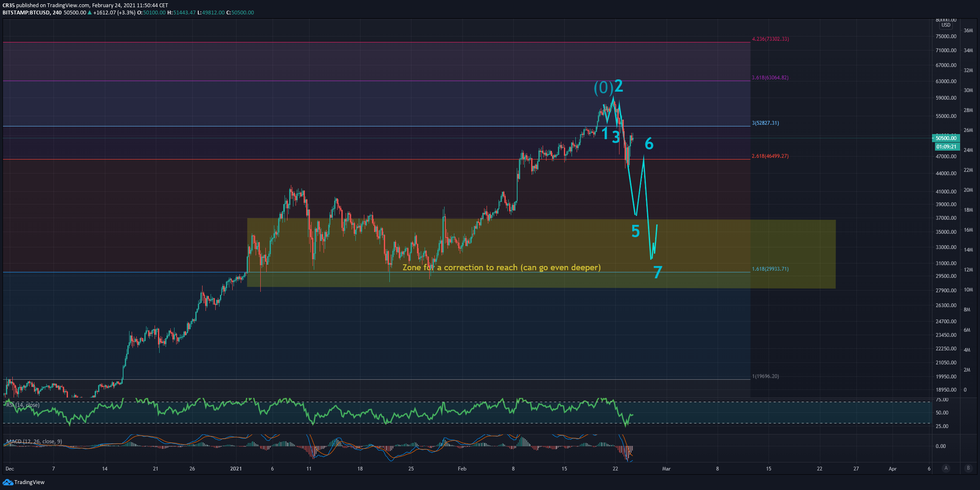Click RSI scale value 25.00

click(x=942, y=426)
